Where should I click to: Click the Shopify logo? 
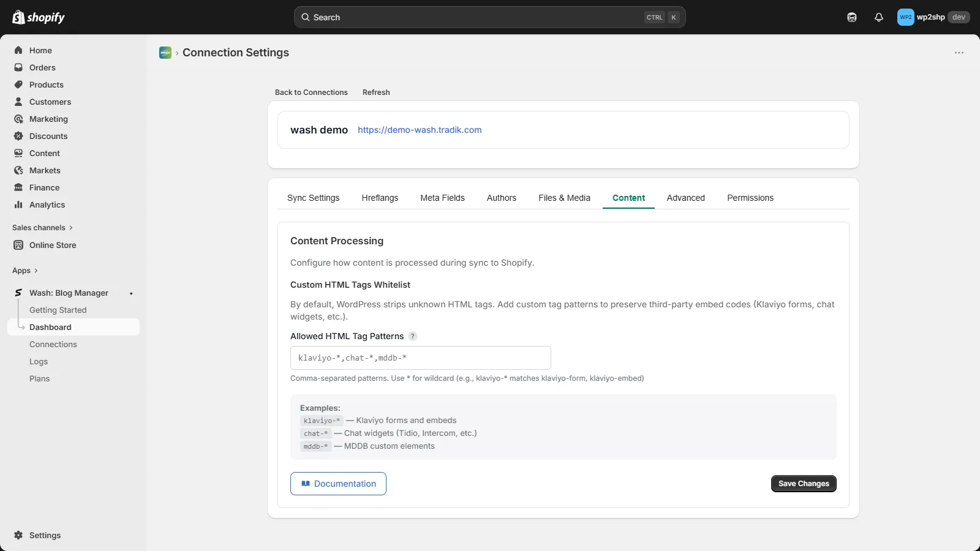coord(39,17)
